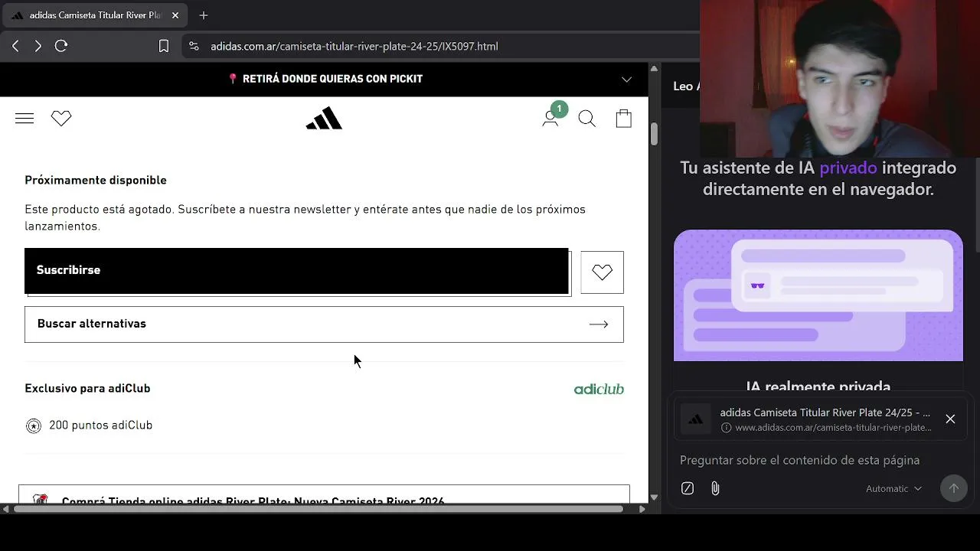Close the adidas Camiseta Titular browser tab

coord(175,15)
